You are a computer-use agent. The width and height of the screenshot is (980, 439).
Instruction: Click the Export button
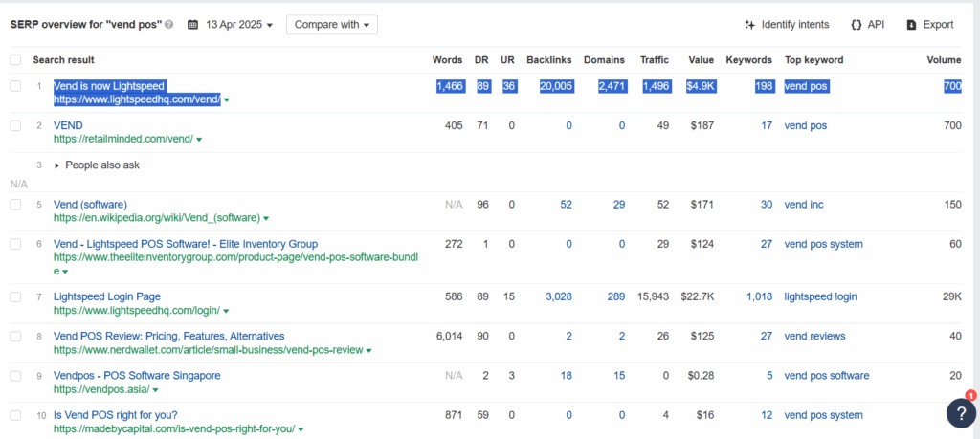[930, 25]
